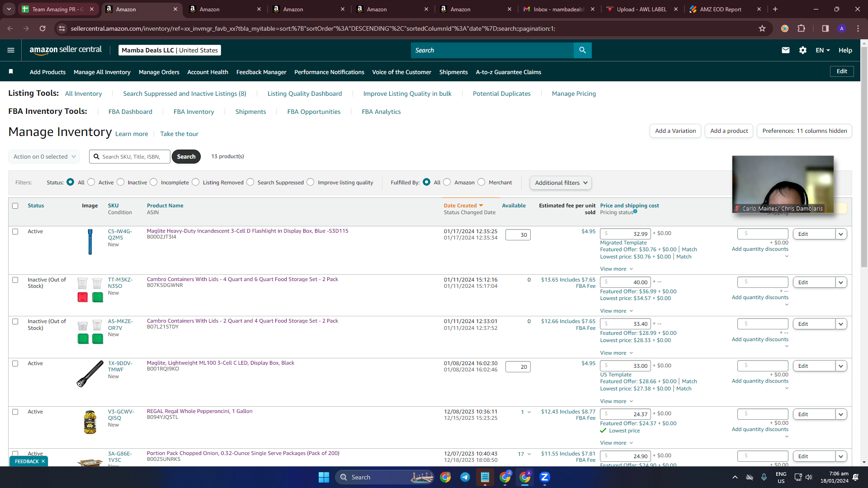Close the Feedback tab with its X

tap(43, 461)
